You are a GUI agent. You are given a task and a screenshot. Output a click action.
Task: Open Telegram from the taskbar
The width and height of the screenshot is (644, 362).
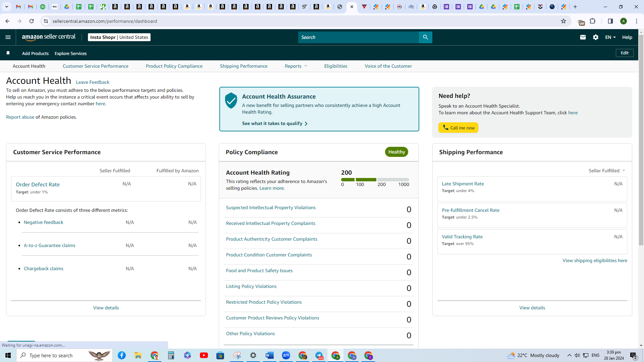319,355
